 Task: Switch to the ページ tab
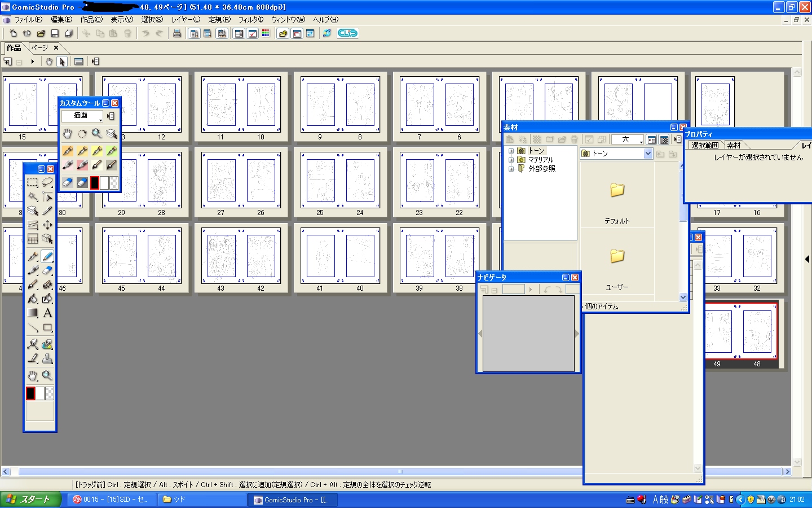39,48
